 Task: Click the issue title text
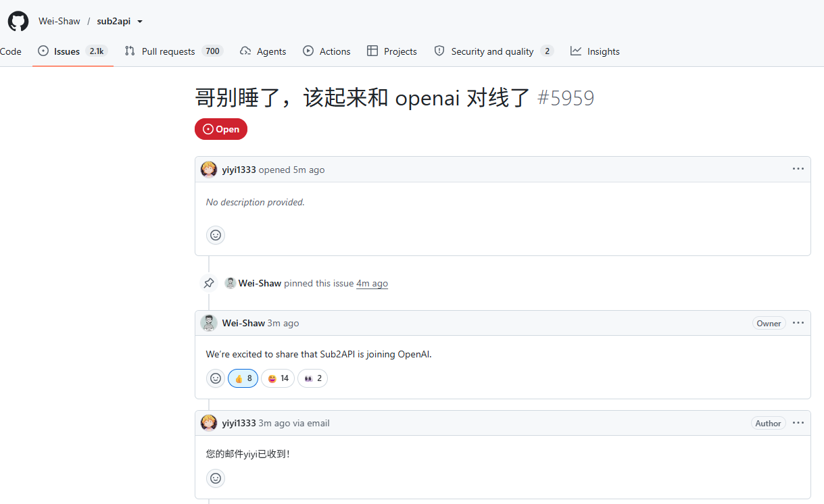(x=363, y=99)
